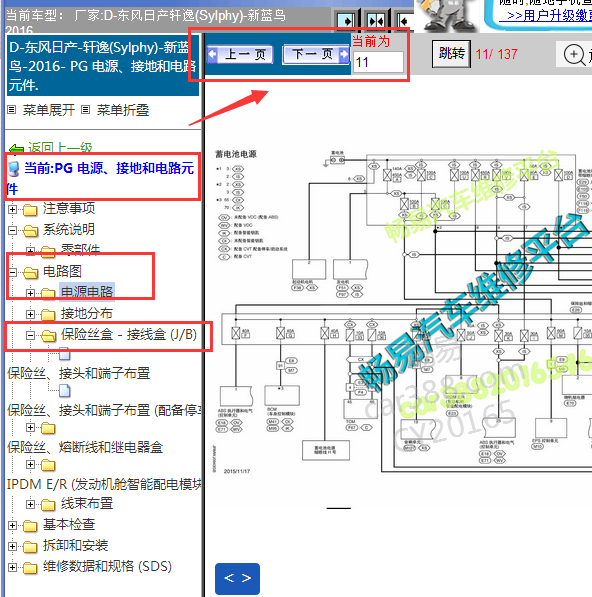The image size is (592, 597).
Task: Click the page number field showing 11
Action: coord(378,62)
